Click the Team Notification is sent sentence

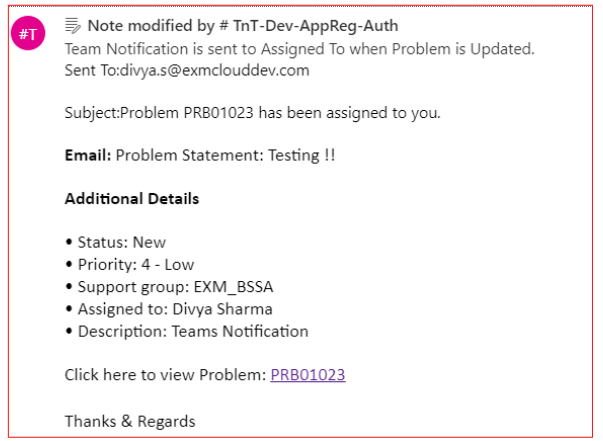coord(300,49)
